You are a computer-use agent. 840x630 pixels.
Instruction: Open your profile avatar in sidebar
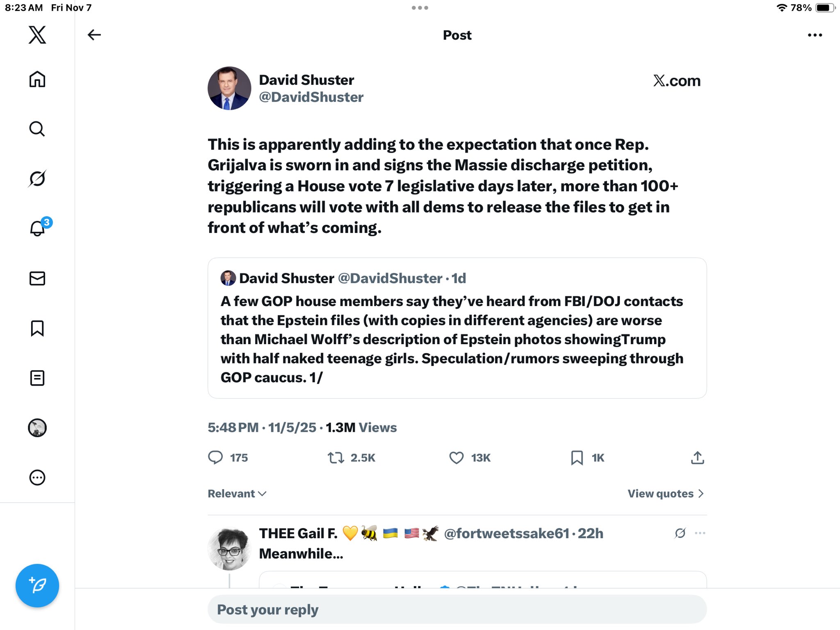point(37,428)
